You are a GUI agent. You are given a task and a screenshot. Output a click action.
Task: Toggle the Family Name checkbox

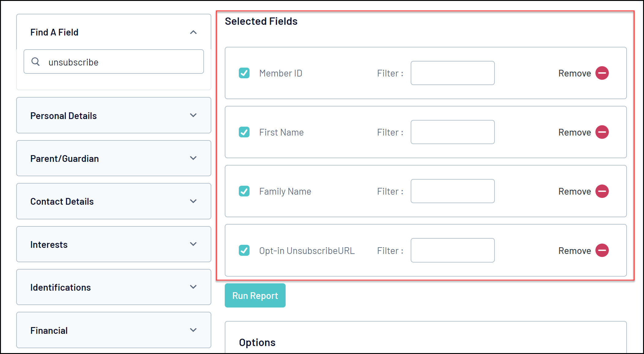[x=244, y=191]
